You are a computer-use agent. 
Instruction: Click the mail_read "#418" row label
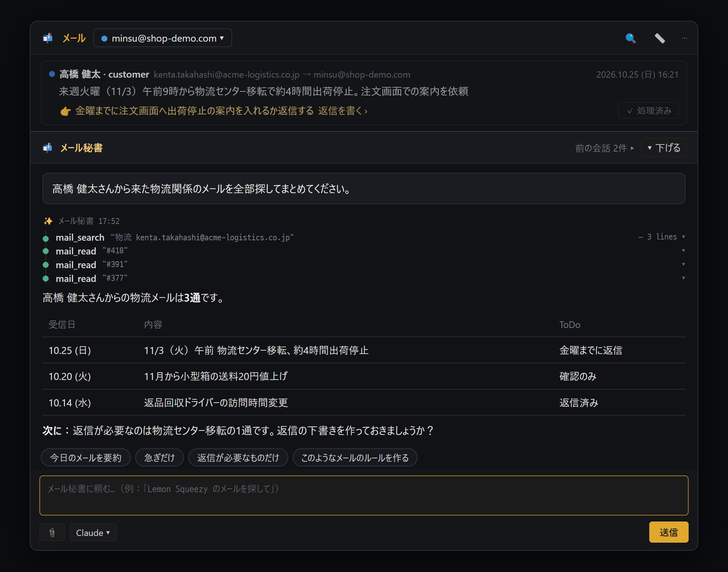click(91, 251)
